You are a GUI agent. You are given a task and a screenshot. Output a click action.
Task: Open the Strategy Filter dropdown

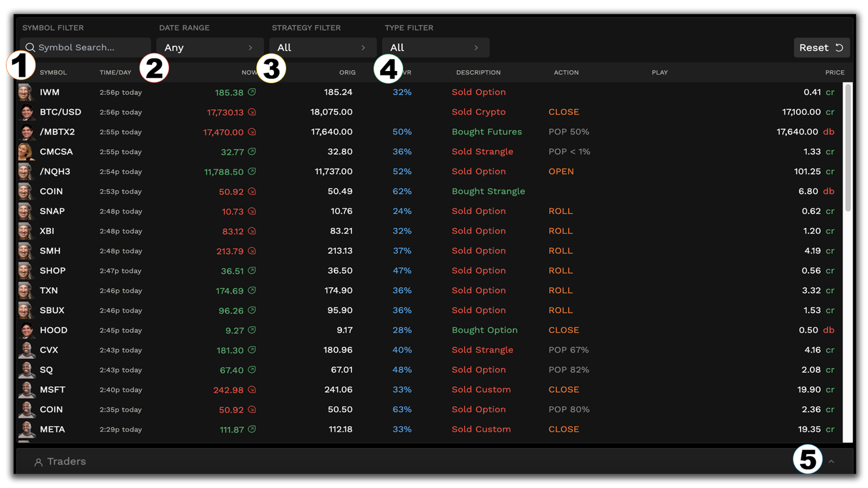click(322, 47)
